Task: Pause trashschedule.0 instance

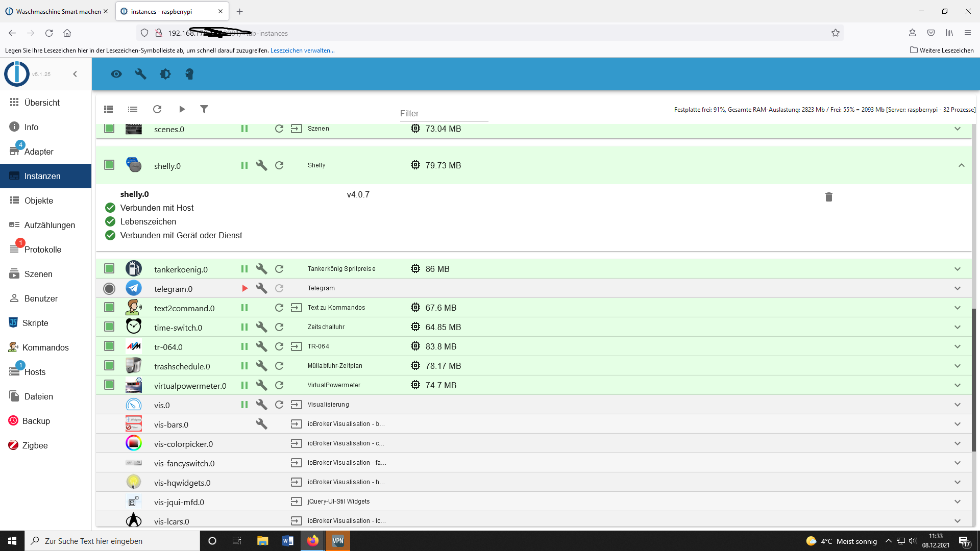Action: 244,366
